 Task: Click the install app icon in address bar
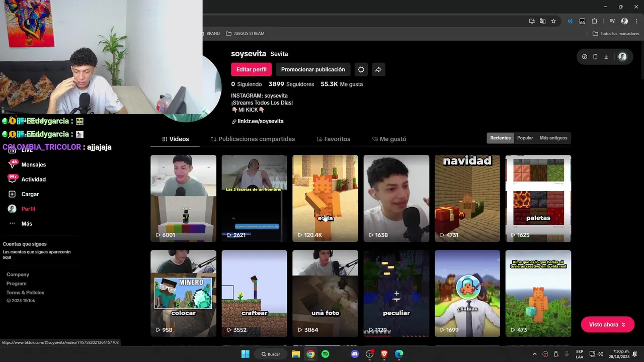(532, 21)
